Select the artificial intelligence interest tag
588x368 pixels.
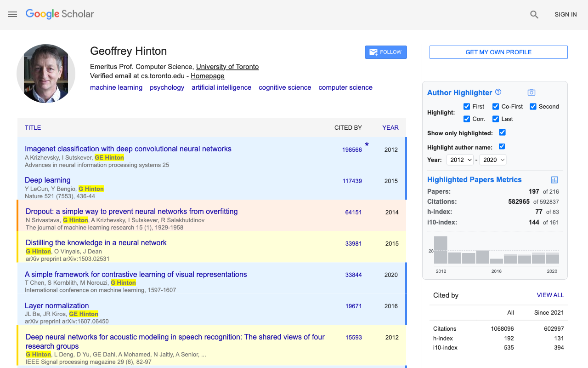click(221, 87)
